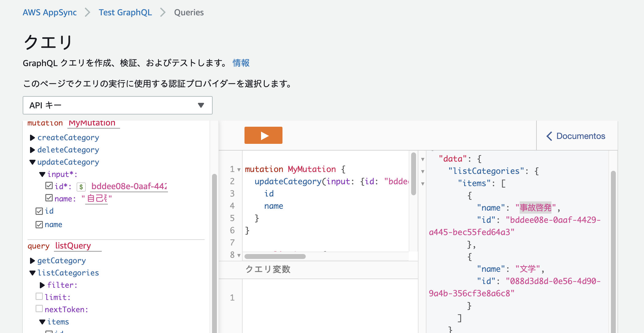Click the id field on editor line 3

click(x=269, y=194)
